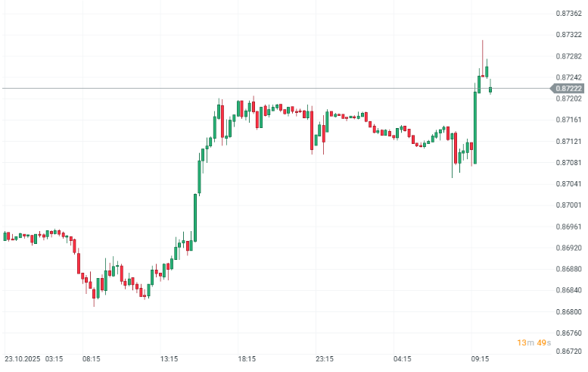
Task: Click the current price label 0.87222
Action: [568, 89]
